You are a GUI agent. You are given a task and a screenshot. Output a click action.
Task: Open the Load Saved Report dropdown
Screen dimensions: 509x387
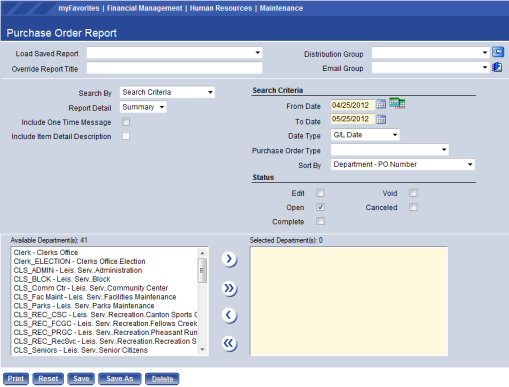tap(174, 53)
